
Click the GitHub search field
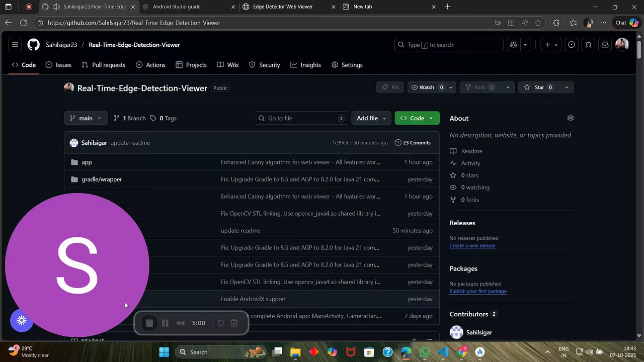[x=449, y=45]
